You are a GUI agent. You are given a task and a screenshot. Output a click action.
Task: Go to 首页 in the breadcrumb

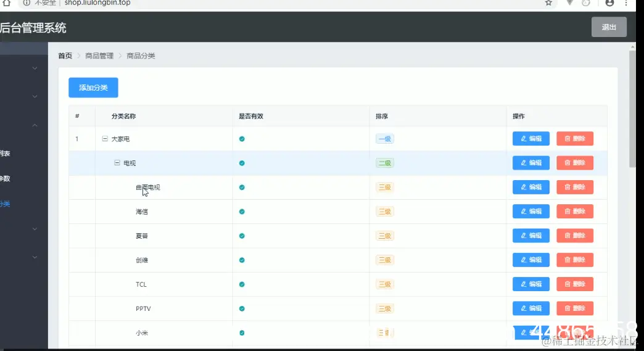pyautogui.click(x=65, y=56)
